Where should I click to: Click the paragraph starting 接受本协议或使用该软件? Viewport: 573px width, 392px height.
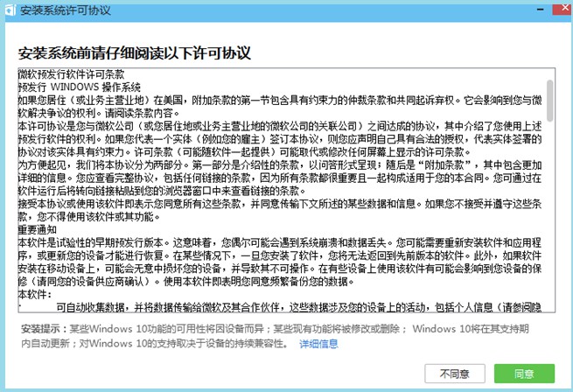[x=280, y=210]
